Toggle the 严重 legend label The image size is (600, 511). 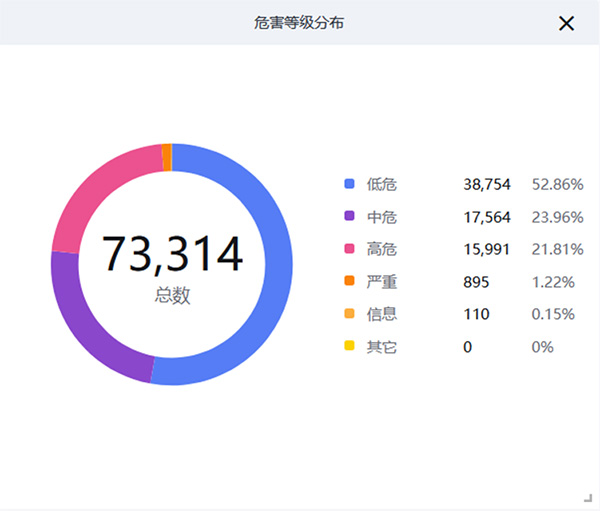(381, 281)
